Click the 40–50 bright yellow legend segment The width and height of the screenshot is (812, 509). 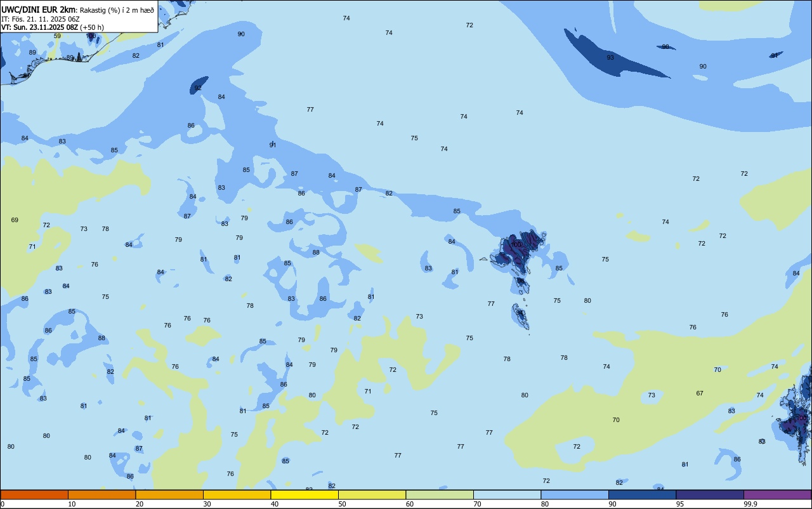pyautogui.click(x=304, y=494)
